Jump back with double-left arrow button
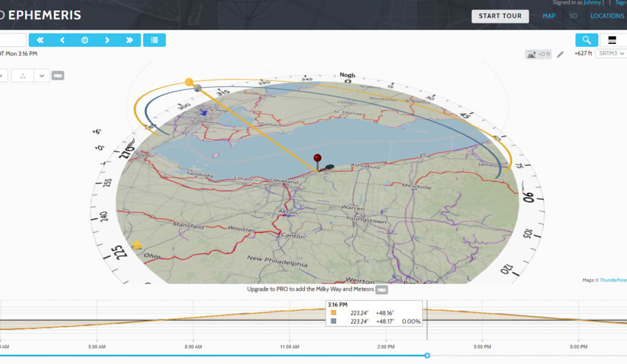 click(x=40, y=40)
